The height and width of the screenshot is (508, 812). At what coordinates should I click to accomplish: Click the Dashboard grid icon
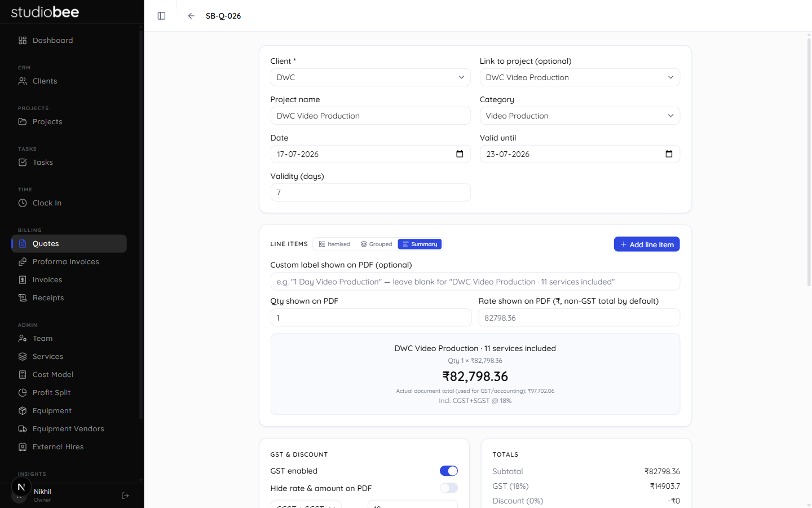point(23,41)
